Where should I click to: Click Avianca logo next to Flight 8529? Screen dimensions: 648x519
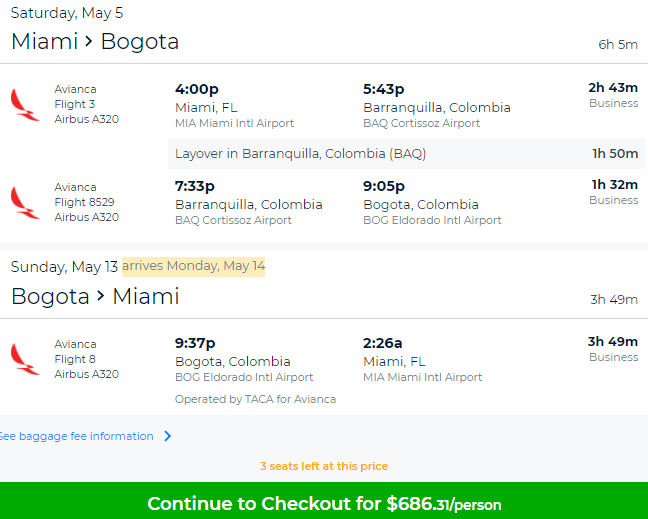pyautogui.click(x=25, y=203)
